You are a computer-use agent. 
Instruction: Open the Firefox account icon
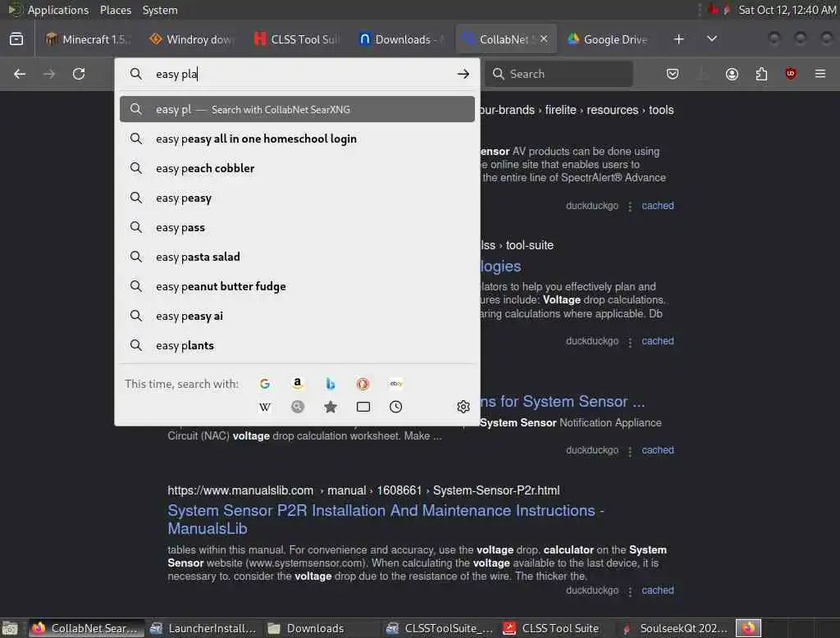pos(732,74)
